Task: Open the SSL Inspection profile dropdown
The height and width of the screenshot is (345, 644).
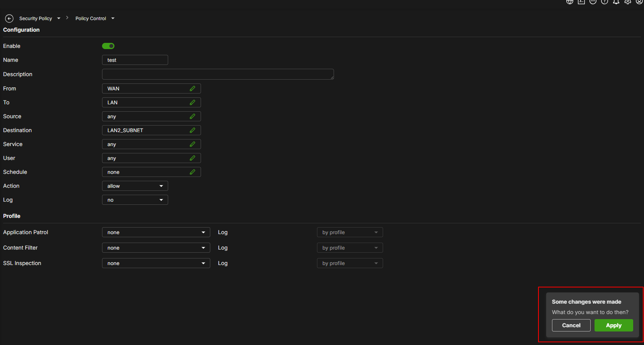Action: pos(156,263)
